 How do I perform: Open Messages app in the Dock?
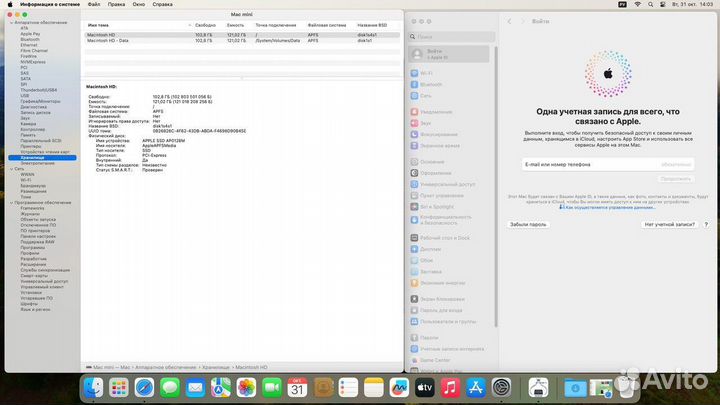click(x=170, y=388)
